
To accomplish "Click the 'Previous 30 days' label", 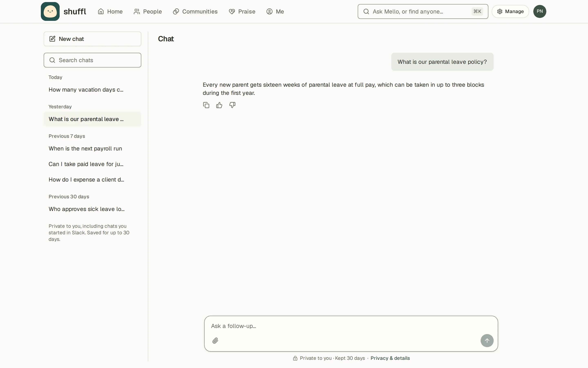I will pos(69,197).
